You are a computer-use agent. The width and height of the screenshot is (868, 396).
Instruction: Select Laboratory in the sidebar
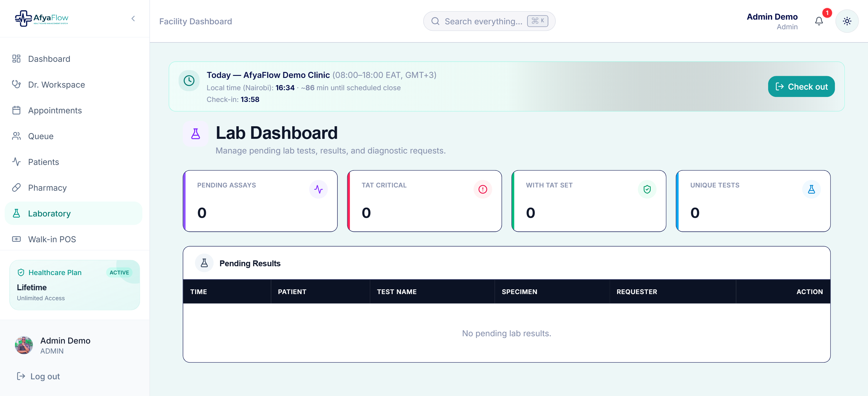(74, 214)
